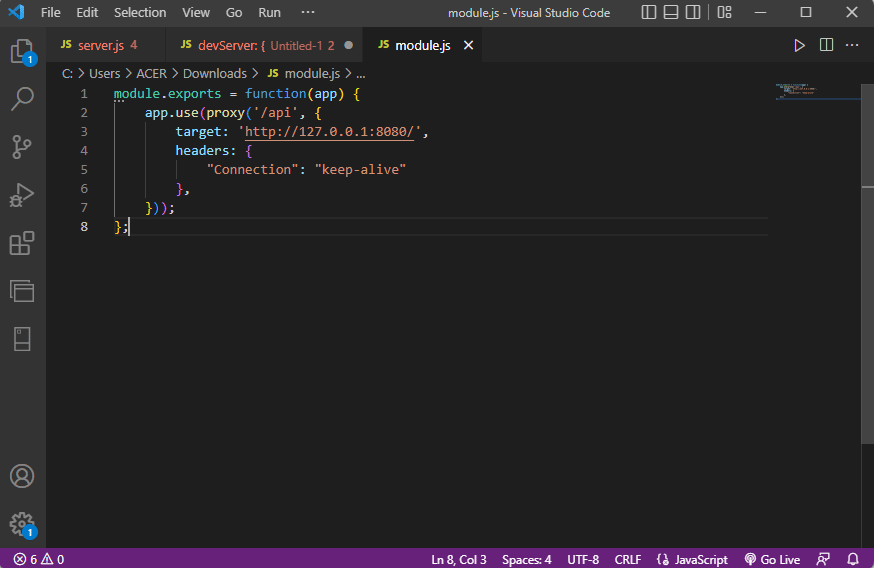This screenshot has height=568, width=874.
Task: Click the breadcrumb trailing ellipsis symbol
Action: click(x=361, y=74)
